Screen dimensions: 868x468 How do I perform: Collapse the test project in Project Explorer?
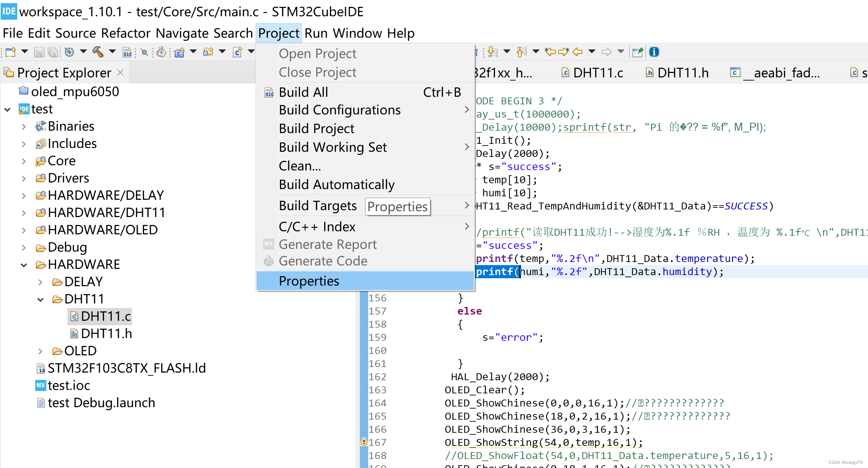tap(7, 109)
